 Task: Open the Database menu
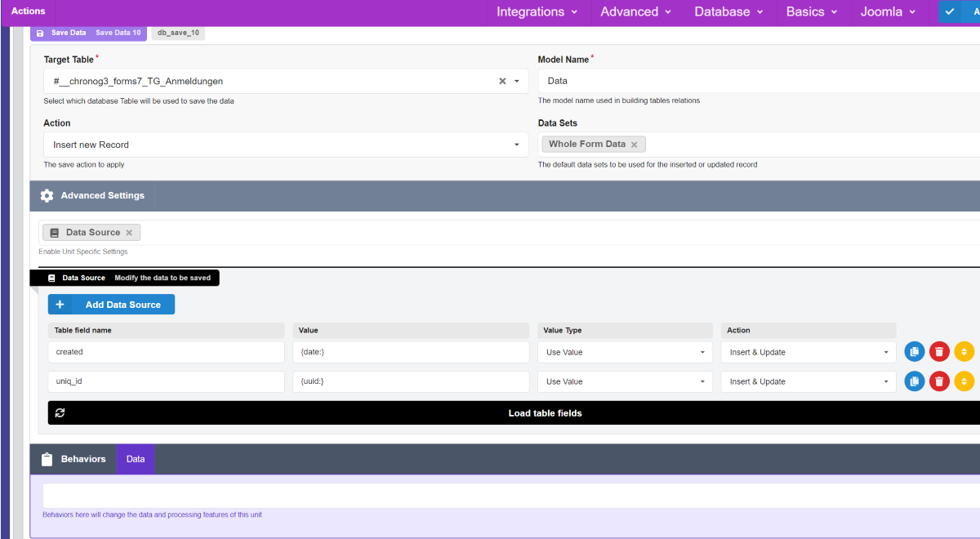728,11
